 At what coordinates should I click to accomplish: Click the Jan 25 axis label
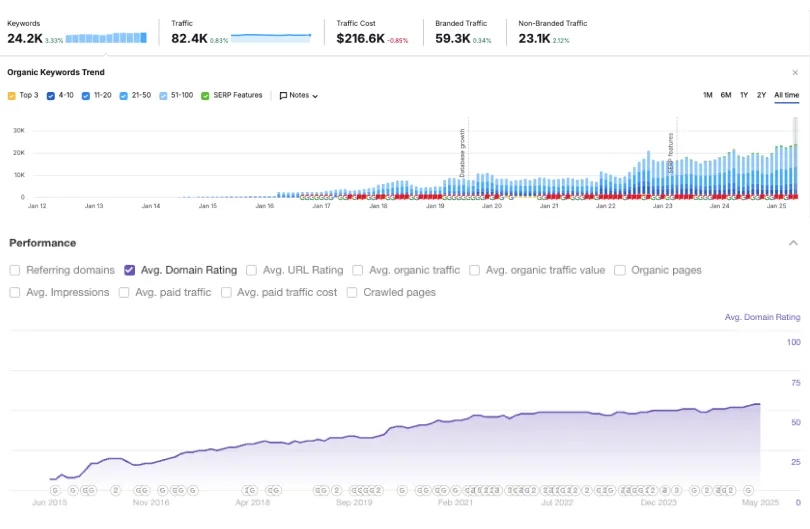776,206
